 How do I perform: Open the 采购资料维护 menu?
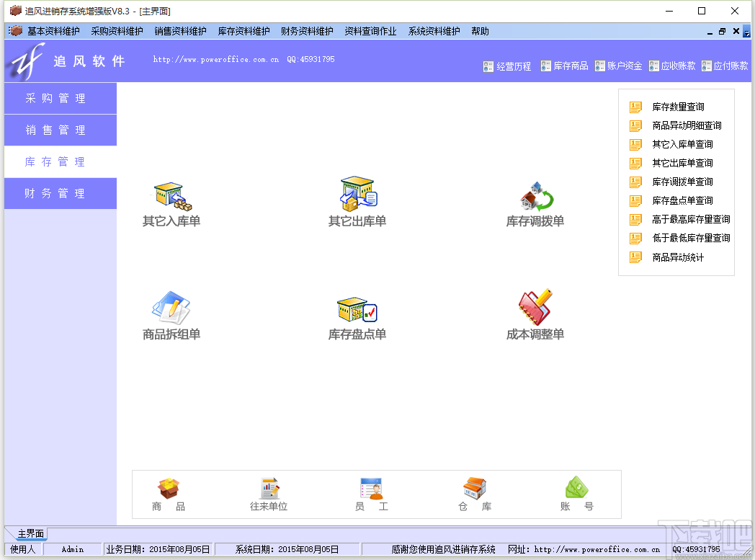point(117,31)
